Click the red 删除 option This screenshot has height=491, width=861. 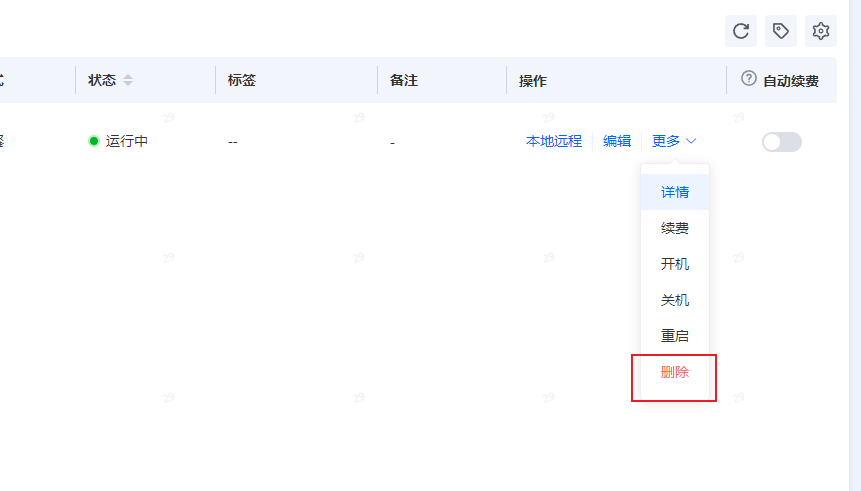pyautogui.click(x=675, y=372)
